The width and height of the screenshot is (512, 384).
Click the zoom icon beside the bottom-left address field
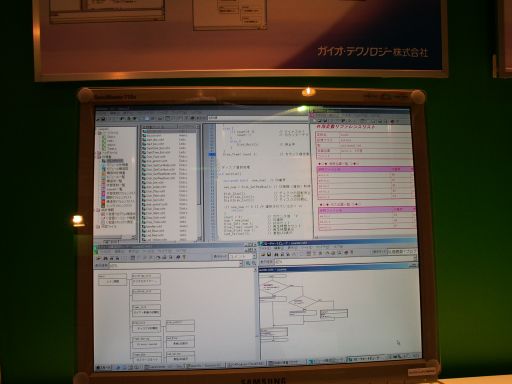pos(248,264)
